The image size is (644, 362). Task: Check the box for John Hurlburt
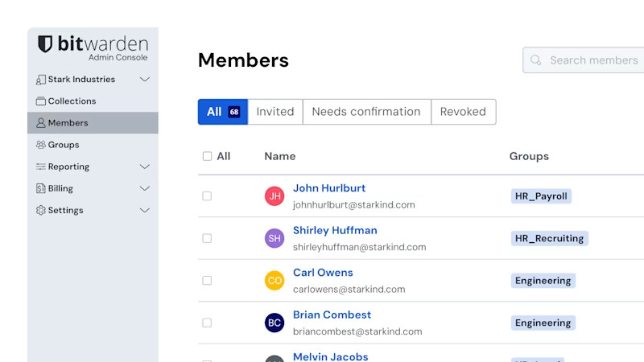207,196
